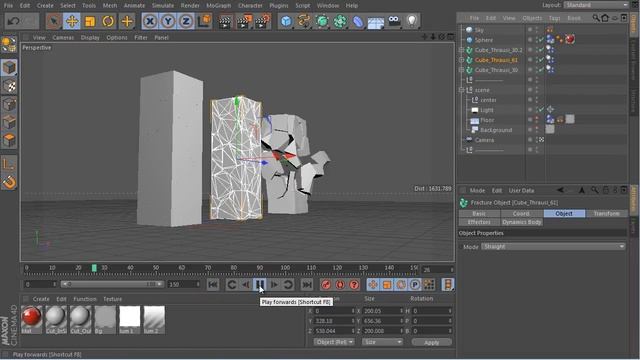Switch to Texture mode checker icon
This screenshot has height=360, width=640.
pos(9,86)
